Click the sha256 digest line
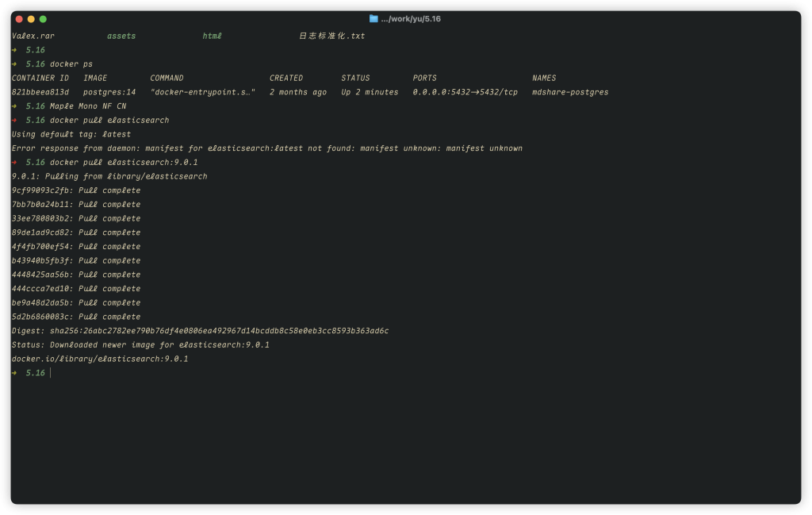 [x=200, y=331]
